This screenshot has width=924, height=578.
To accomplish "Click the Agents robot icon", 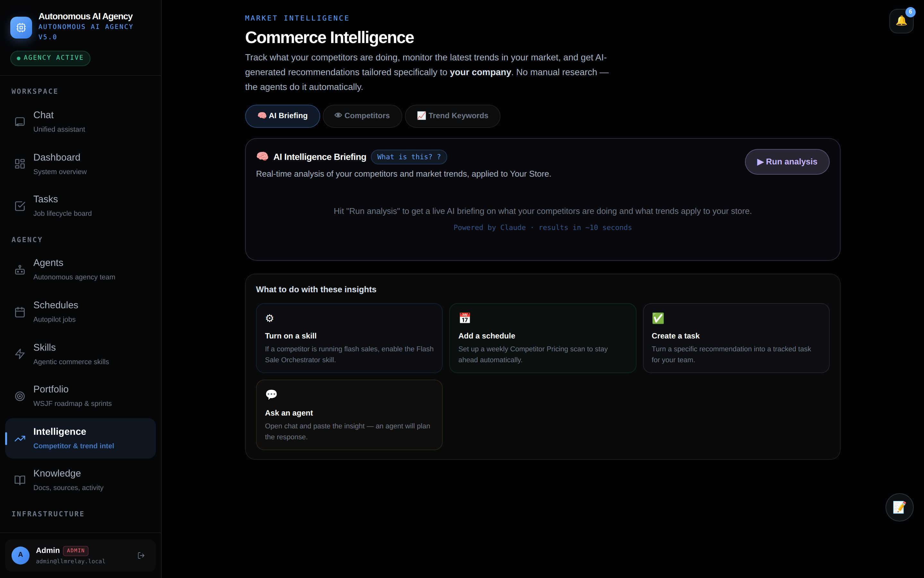I will 20,270.
